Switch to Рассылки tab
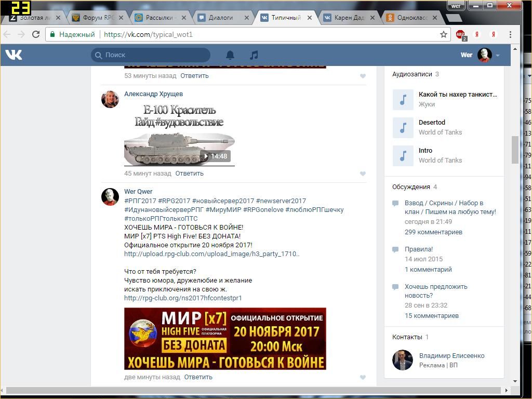 [161, 18]
